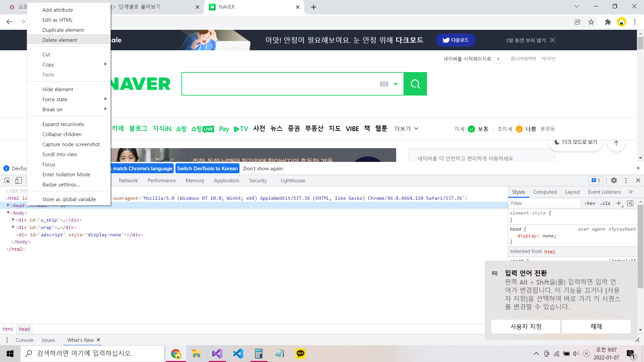Switch to the Computed styles tab

point(545,192)
